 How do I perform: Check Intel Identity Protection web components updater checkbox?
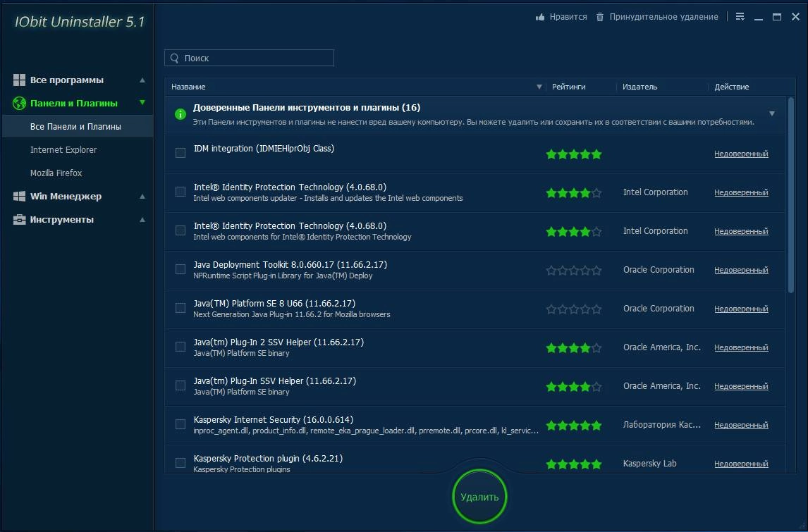(x=180, y=192)
